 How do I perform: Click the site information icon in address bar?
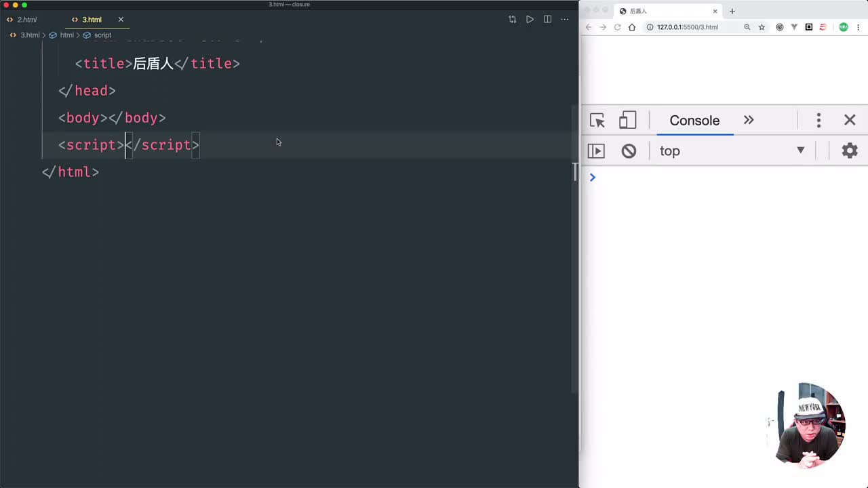(x=650, y=27)
